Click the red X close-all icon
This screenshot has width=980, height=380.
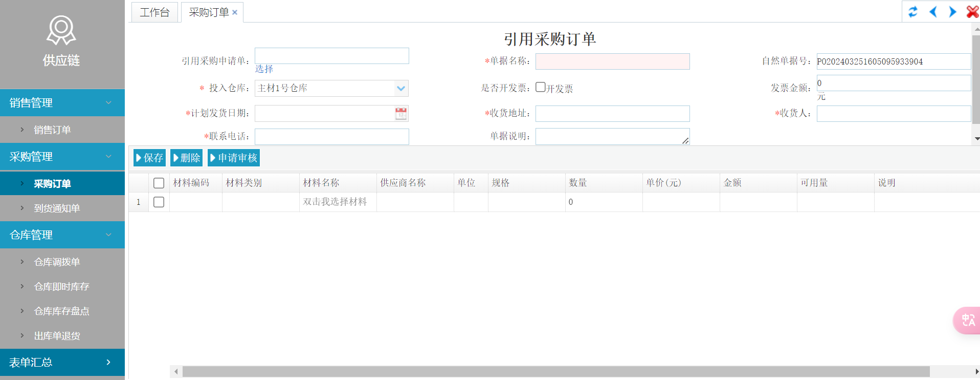coord(972,11)
